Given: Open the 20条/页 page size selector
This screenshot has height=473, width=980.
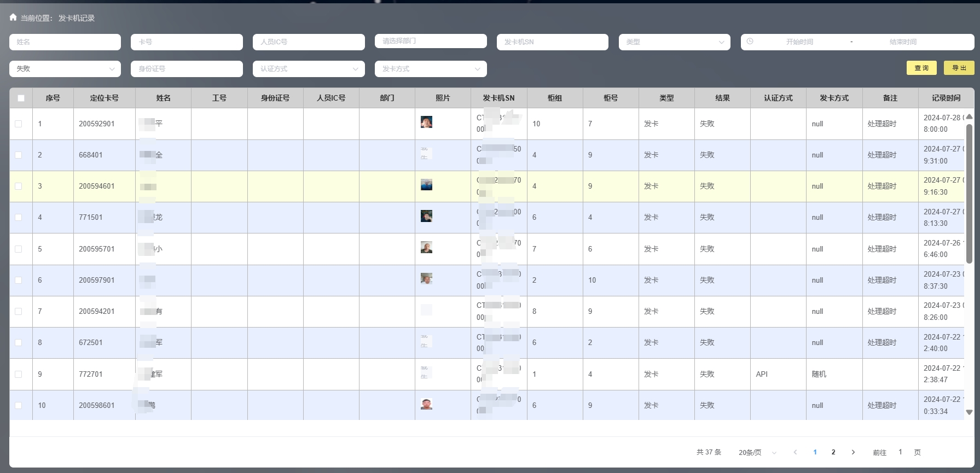Looking at the screenshot, I should point(757,453).
